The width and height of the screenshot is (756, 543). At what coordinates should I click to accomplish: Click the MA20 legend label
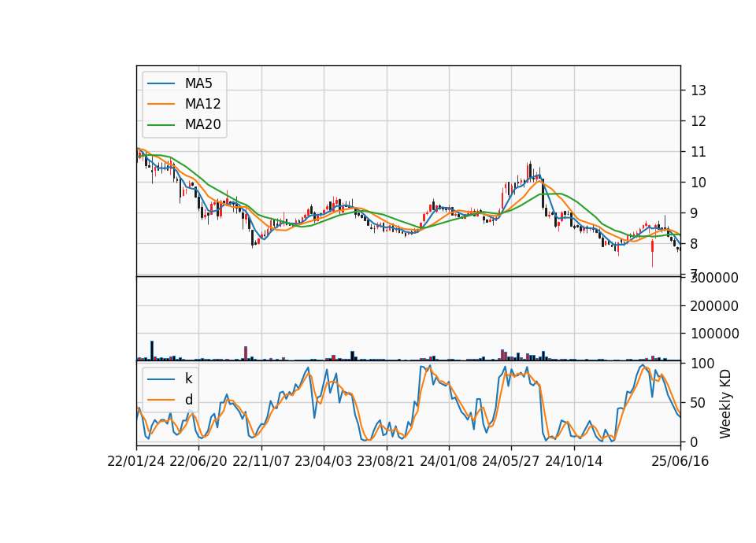click(202, 124)
